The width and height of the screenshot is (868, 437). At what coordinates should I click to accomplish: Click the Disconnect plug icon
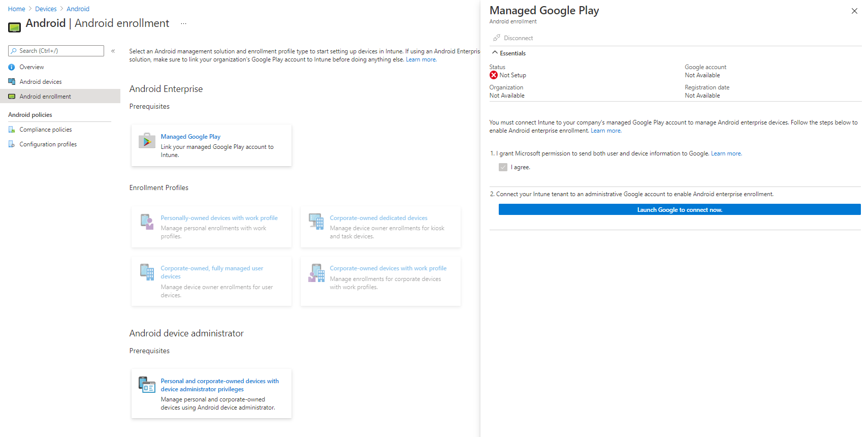[x=496, y=38]
